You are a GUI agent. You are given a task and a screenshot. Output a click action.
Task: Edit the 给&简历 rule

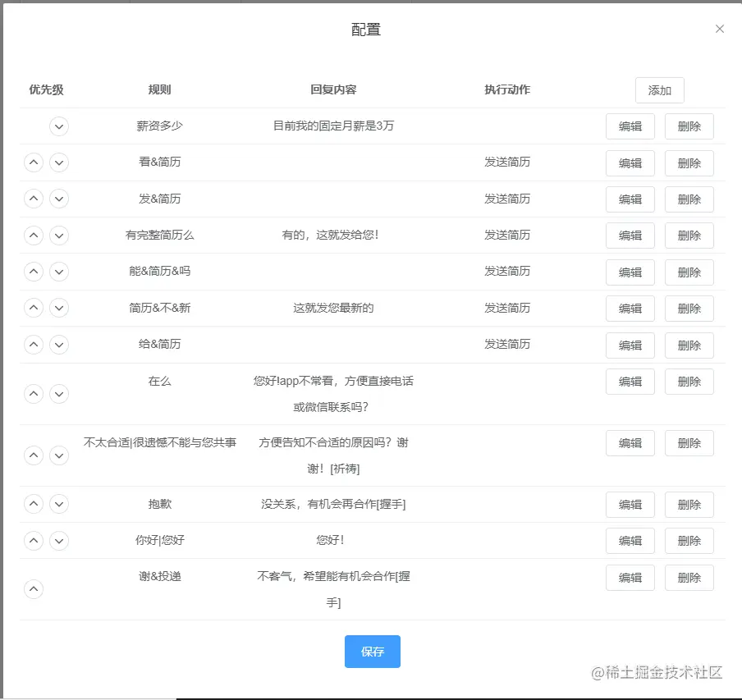(x=630, y=345)
